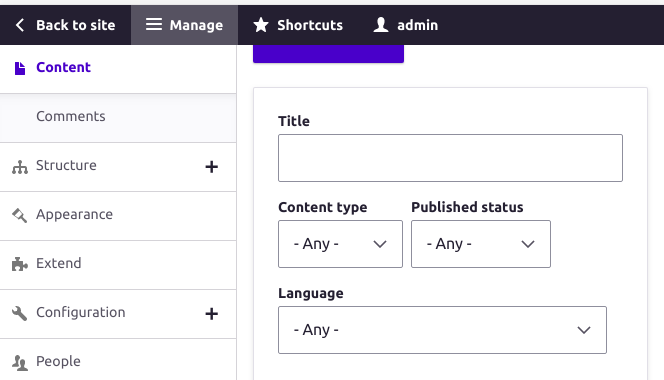Click the Configuration wrench icon
The image size is (664, 380).
coord(19,313)
